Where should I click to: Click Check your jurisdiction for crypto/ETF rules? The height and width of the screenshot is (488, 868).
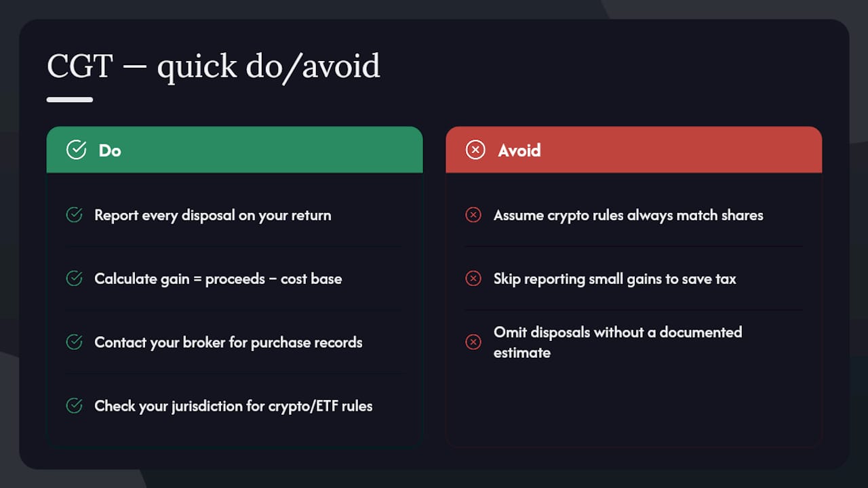click(x=233, y=407)
